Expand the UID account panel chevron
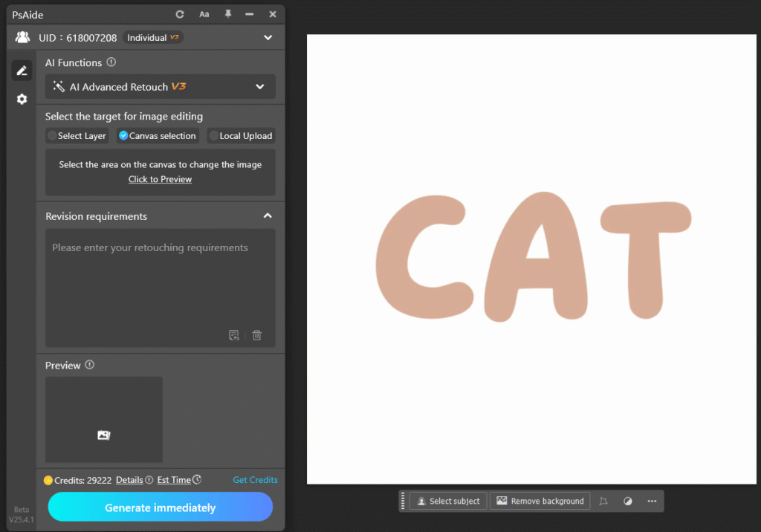The height and width of the screenshot is (532, 761). point(268,36)
